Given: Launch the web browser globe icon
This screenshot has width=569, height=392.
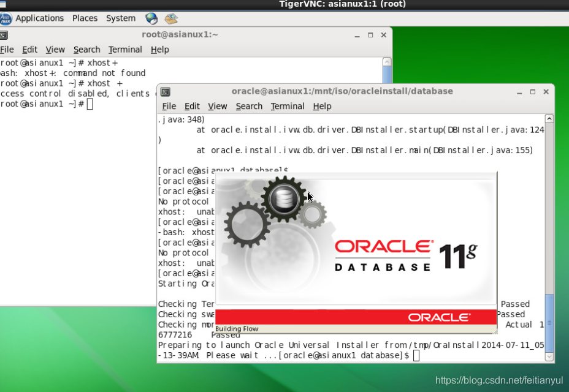Looking at the screenshot, I should pyautogui.click(x=151, y=18).
